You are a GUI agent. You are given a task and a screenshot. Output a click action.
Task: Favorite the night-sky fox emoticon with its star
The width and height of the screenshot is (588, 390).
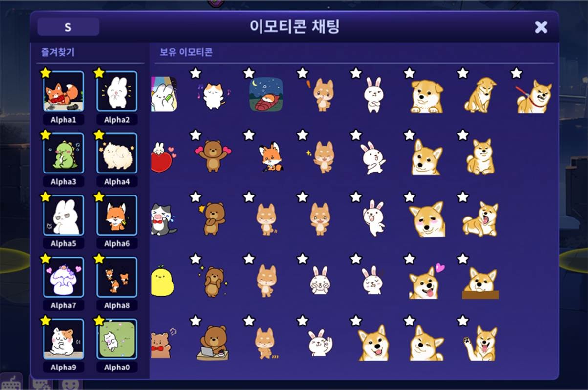coord(249,73)
